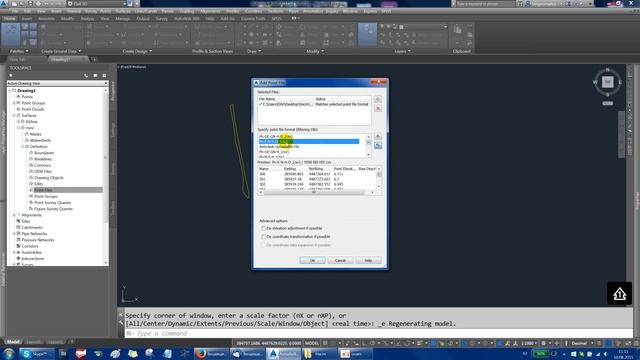Click the command line close icon
640x360 pixels.
[x=121, y=315]
